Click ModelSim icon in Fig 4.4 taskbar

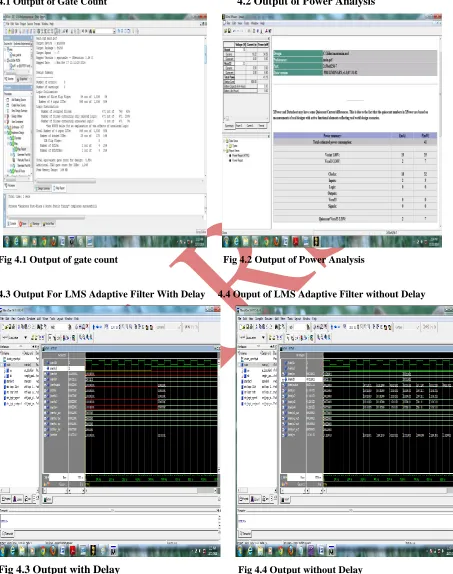(x=331, y=551)
